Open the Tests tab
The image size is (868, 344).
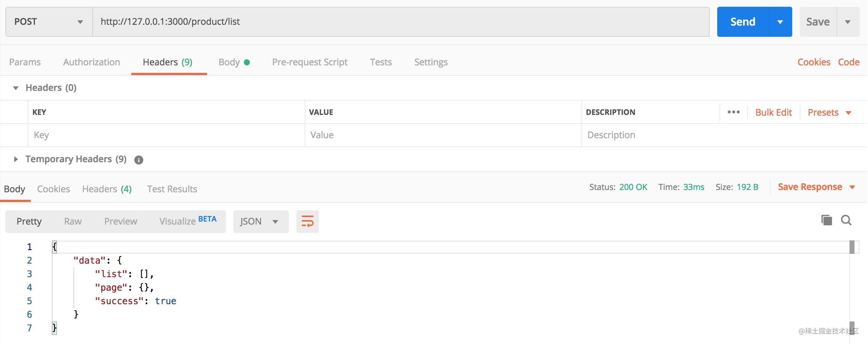pos(381,62)
